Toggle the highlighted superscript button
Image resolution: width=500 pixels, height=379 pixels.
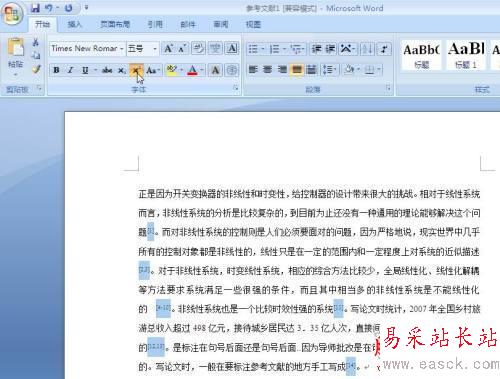click(136, 70)
